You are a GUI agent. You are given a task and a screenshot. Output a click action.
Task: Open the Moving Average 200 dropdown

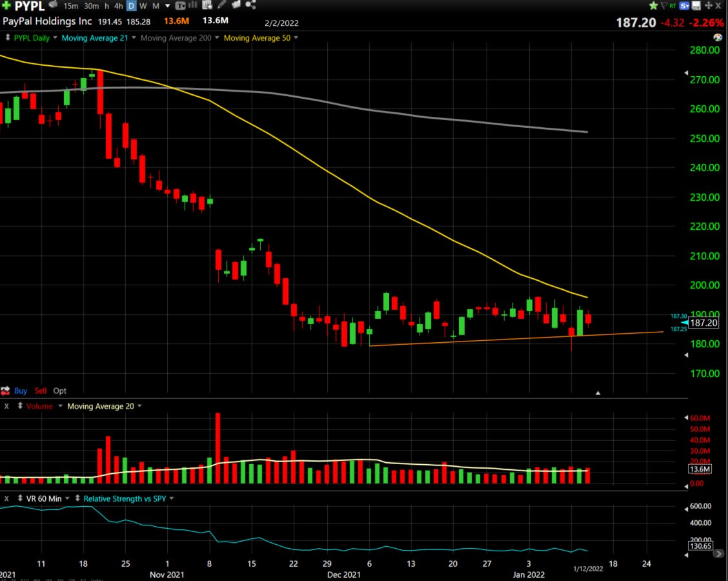coord(217,37)
